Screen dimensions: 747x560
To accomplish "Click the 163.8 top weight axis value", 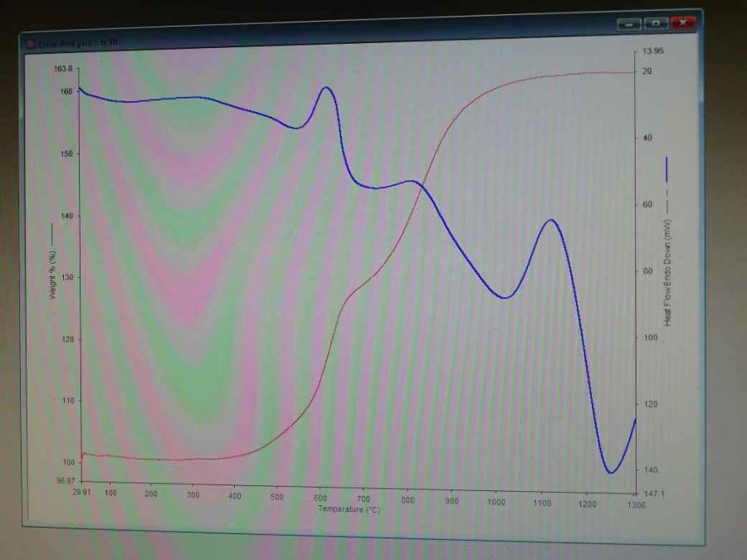I will tap(63, 69).
